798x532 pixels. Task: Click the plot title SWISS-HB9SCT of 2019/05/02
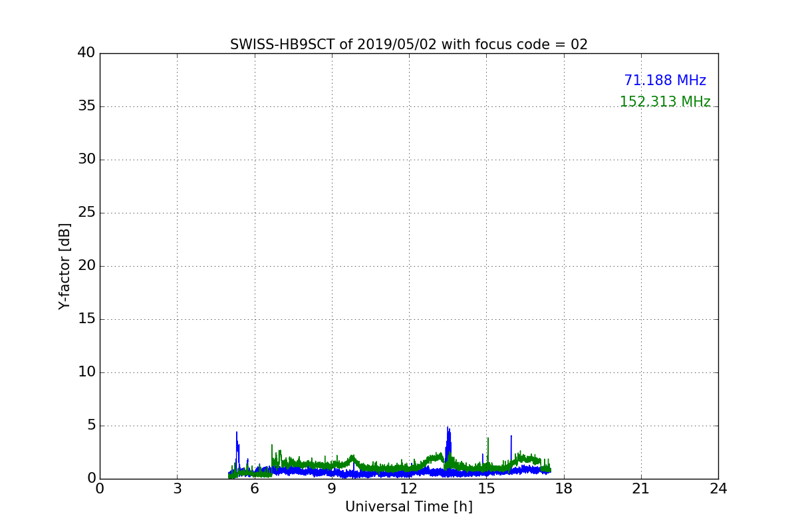pos(409,45)
